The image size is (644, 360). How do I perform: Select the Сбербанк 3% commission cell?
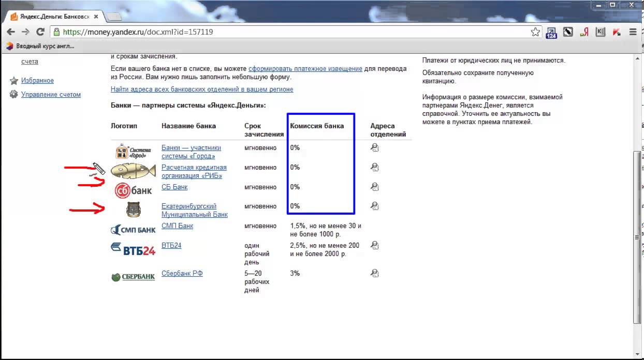click(x=295, y=274)
